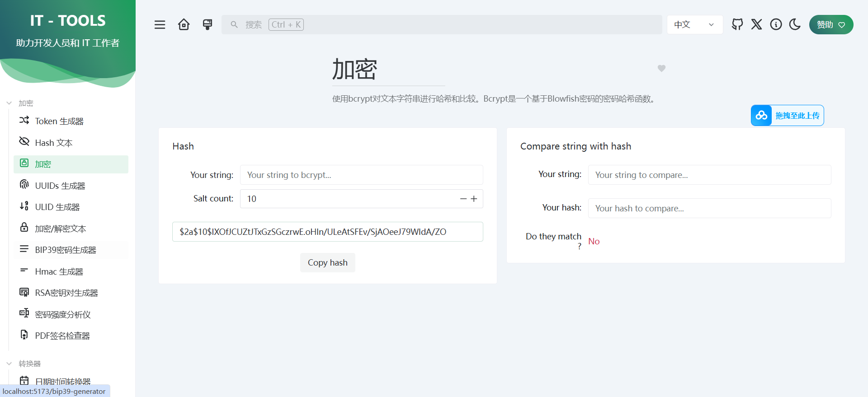Click the cloud upload drag icon
The height and width of the screenshot is (397, 868).
(761, 116)
